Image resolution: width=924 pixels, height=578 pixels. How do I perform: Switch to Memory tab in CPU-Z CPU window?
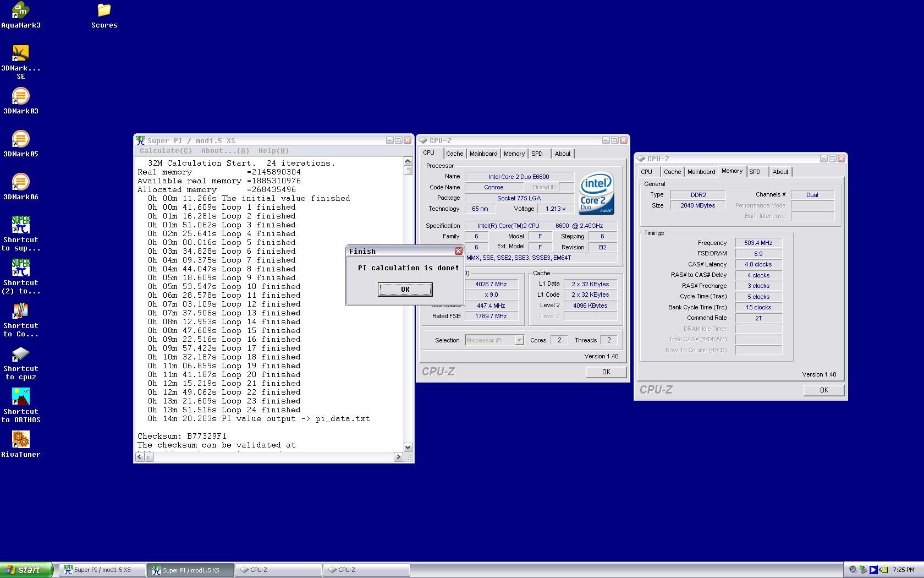tap(514, 154)
